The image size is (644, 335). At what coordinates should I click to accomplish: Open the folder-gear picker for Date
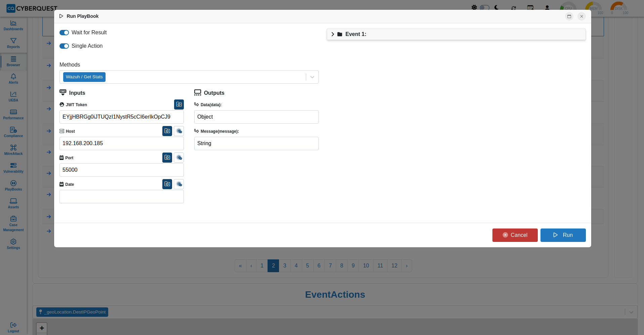point(167,184)
